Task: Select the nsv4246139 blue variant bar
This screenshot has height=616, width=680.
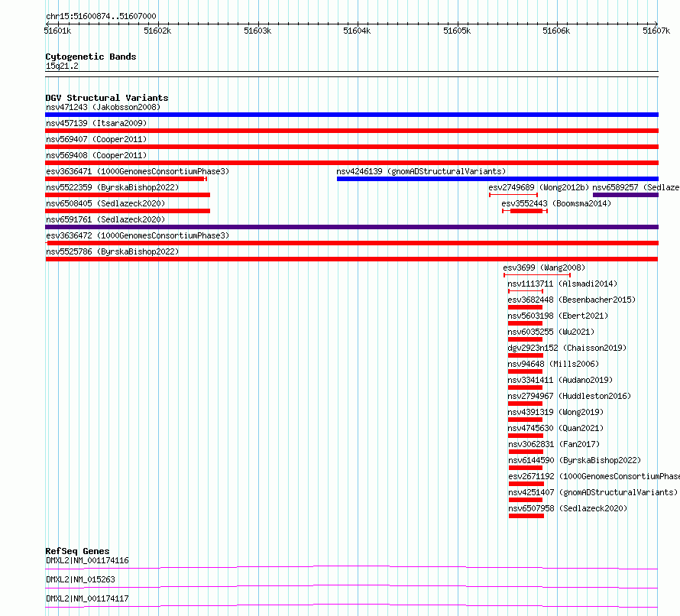Action: pos(497,179)
